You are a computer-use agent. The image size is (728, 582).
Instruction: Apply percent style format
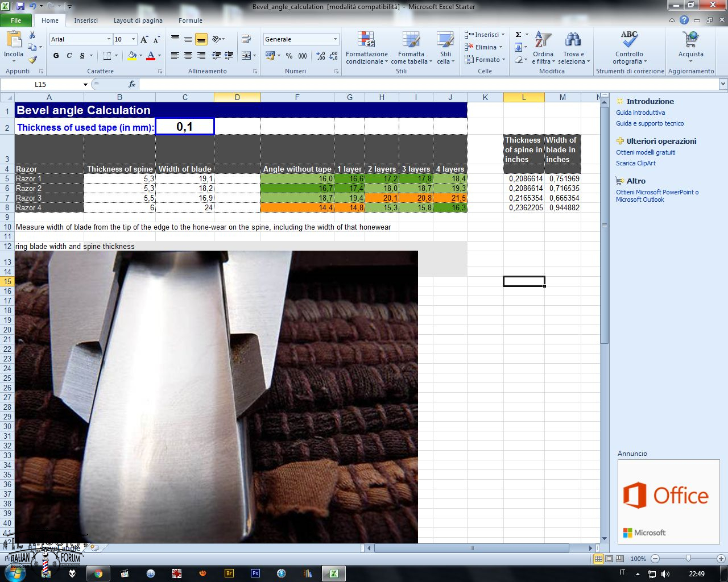pos(289,56)
